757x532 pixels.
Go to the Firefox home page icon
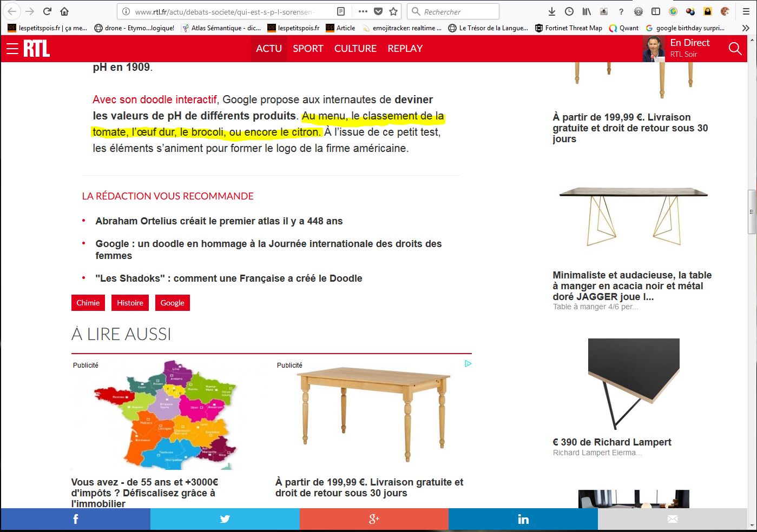pos(64,11)
